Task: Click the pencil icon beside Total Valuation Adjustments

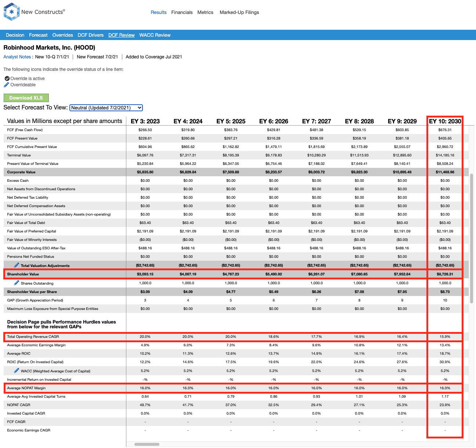Action: click(x=17, y=265)
